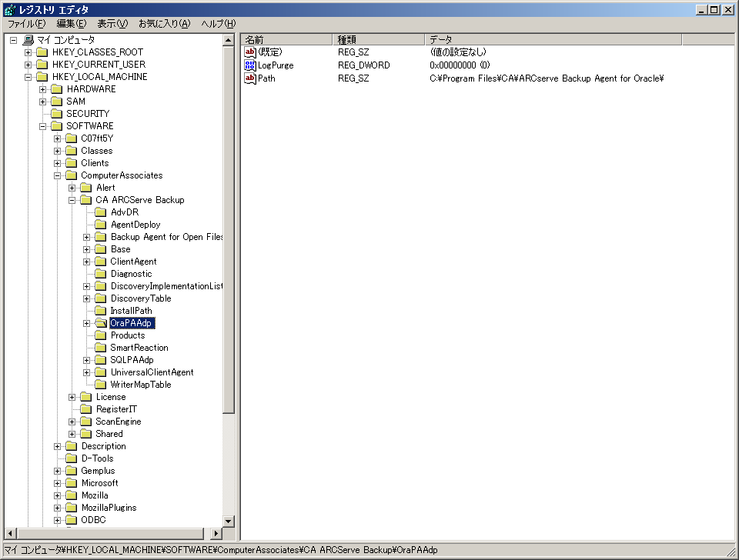Screen dimensions: 739x560
Task: Click the D-Tools folder icon
Action: click(x=72, y=458)
